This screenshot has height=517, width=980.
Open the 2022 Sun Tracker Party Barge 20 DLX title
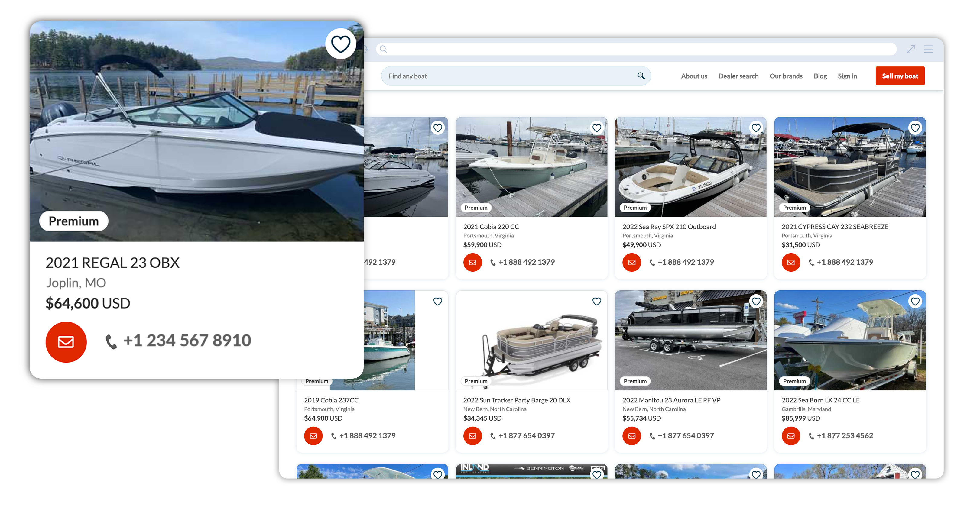pos(517,400)
